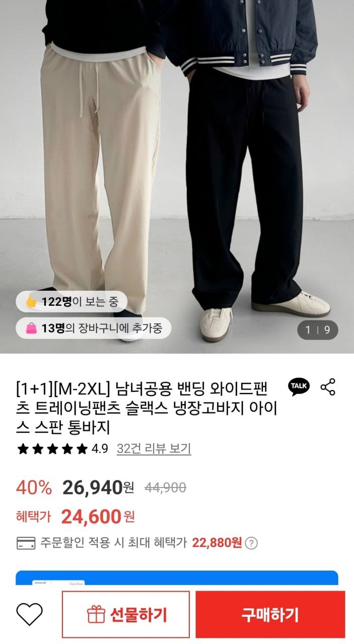The width and height of the screenshot is (354, 644).
Task: Tap the 1 | 9 image counter
Action: click(317, 330)
